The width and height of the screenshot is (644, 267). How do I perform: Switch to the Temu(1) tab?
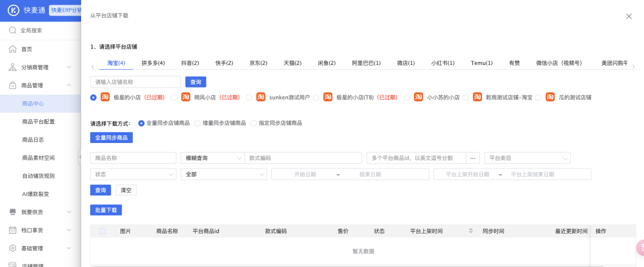[x=482, y=63]
